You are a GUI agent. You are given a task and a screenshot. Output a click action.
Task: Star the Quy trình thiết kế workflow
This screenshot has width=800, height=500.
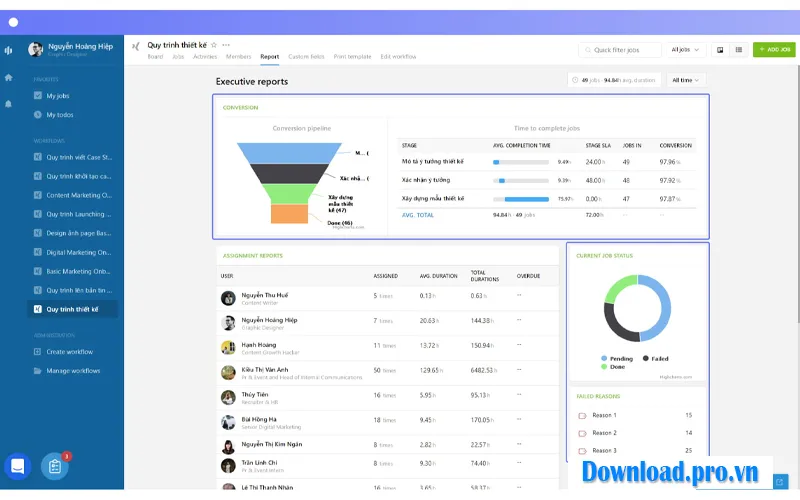214,45
